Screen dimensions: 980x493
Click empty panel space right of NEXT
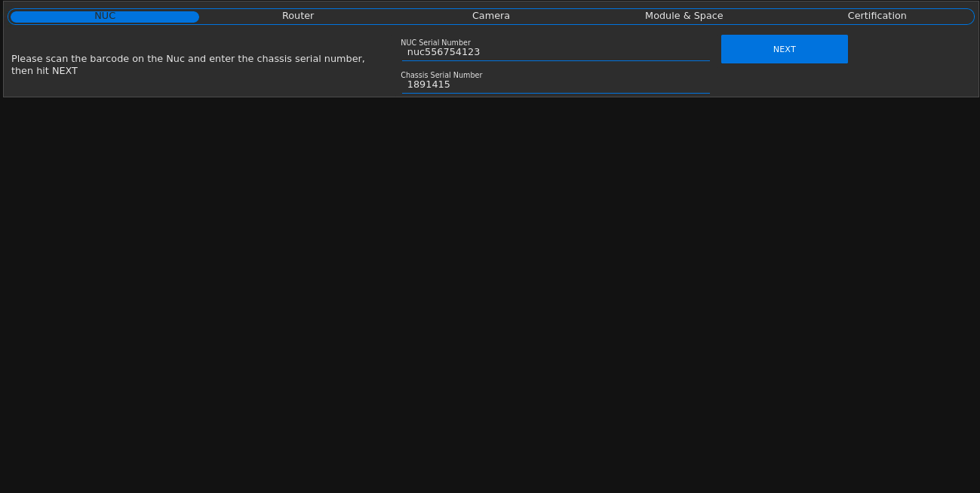[x=913, y=68]
